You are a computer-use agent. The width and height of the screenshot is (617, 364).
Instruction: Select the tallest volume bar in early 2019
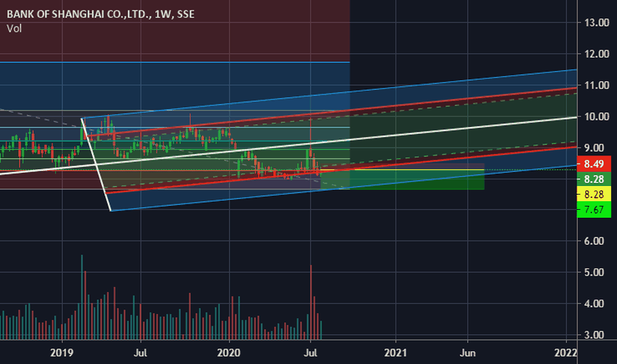point(82,297)
